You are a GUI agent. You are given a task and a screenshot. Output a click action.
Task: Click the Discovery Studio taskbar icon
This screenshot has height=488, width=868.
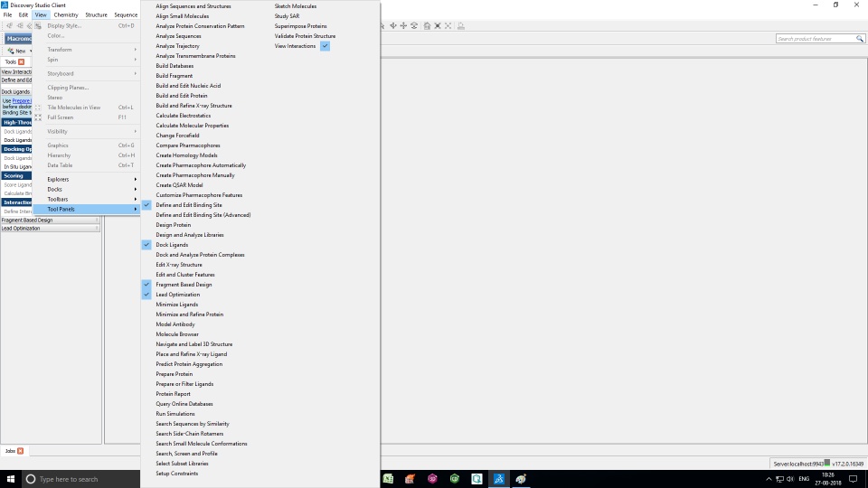(499, 479)
